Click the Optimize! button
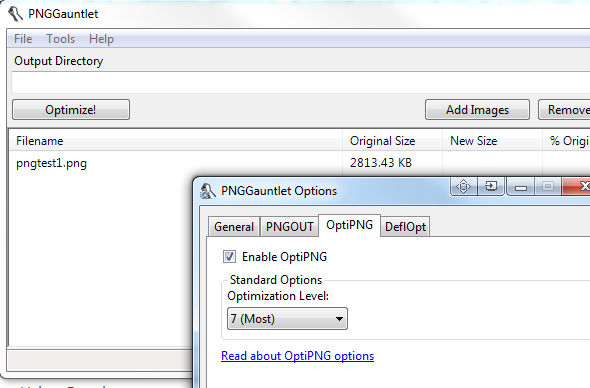 click(71, 110)
